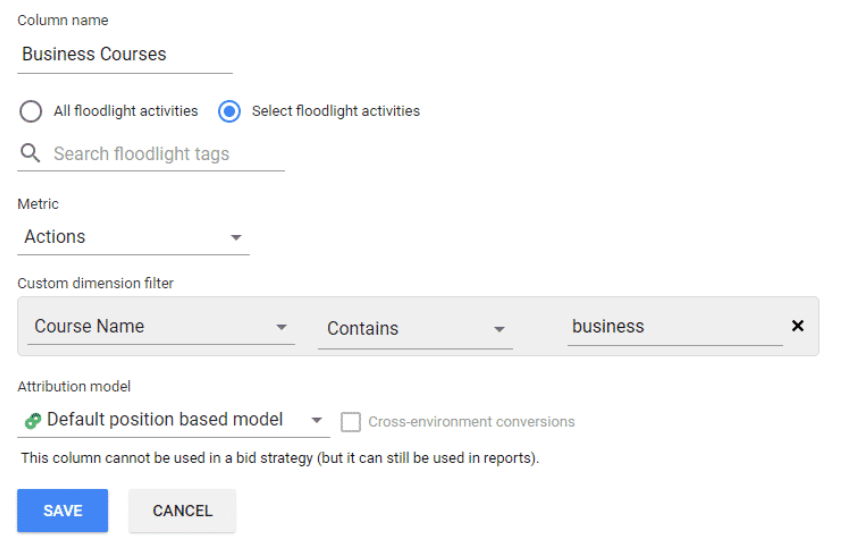Click the Cross-environment conversions label text

click(x=471, y=422)
